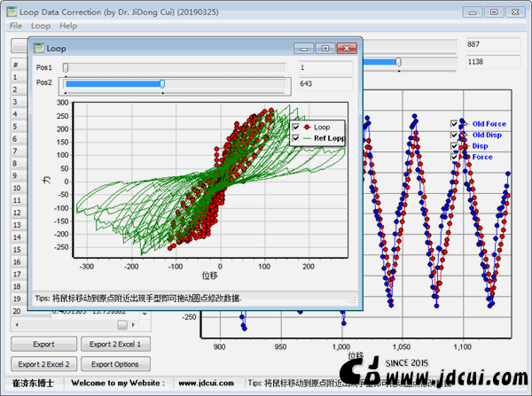Click the Export 2 Excel 1 button
This screenshot has width=532, height=396.
[x=115, y=344]
